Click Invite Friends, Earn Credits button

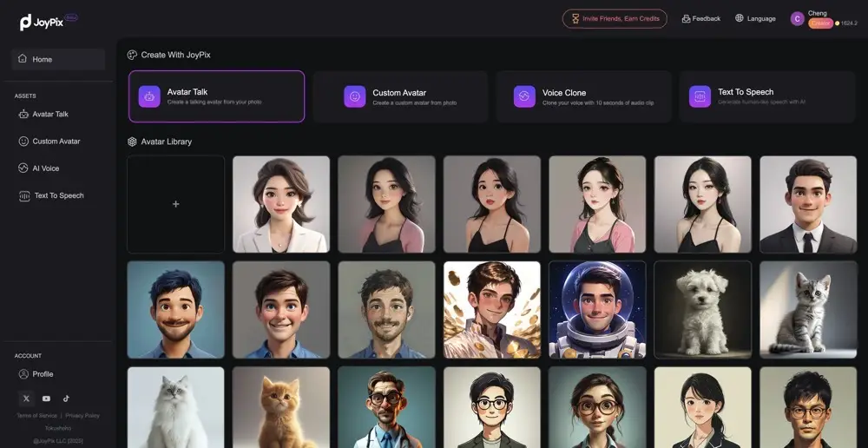615,18
